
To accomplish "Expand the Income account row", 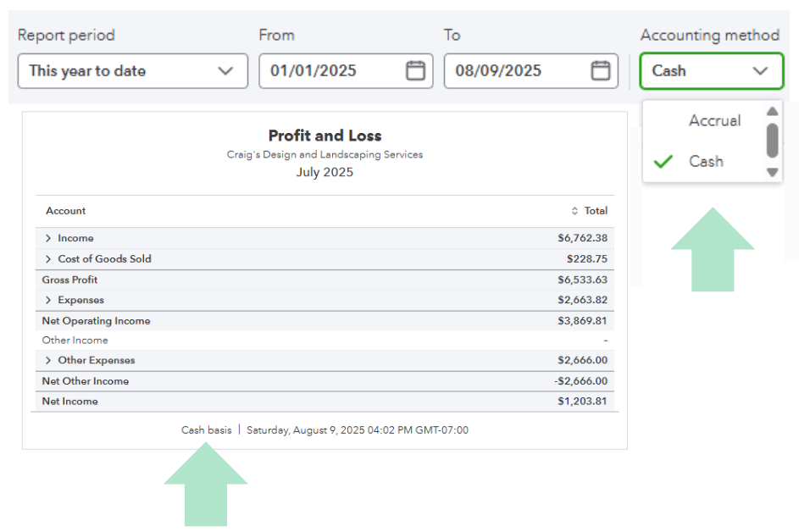I will (x=49, y=238).
